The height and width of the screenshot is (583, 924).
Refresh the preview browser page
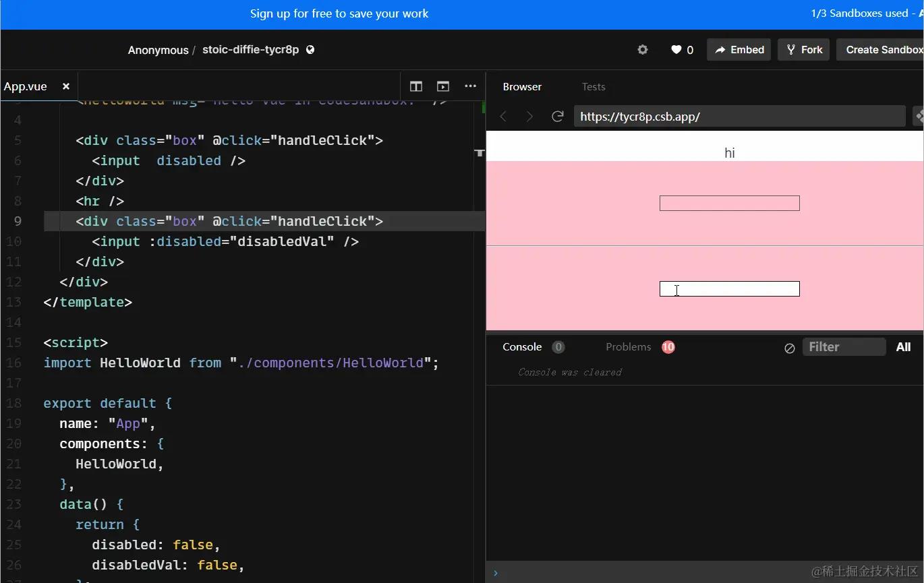tap(557, 117)
